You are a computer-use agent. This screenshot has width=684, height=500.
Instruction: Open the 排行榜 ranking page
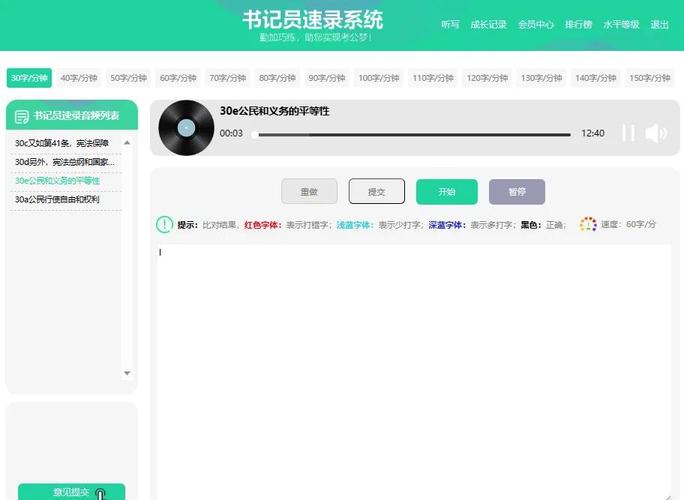coord(578,24)
